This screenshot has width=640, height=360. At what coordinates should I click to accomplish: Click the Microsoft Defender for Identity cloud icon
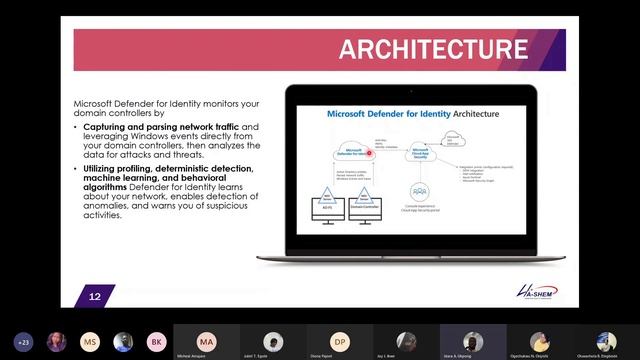353,151
